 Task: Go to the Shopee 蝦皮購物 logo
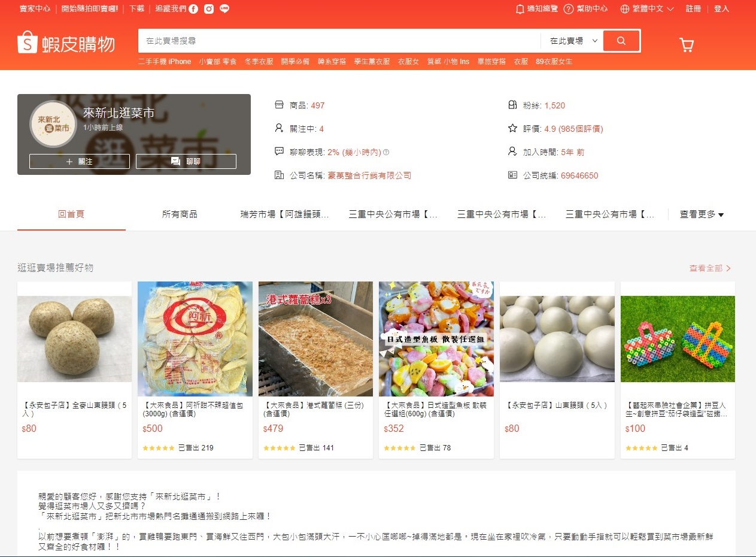click(66, 43)
